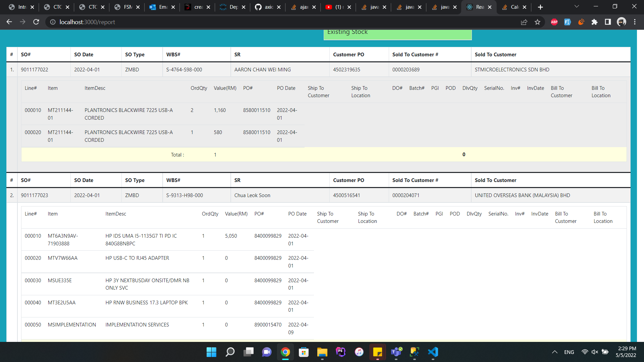View site information icon in address bar
Viewport: 644px width, 362px height.
(53, 22)
